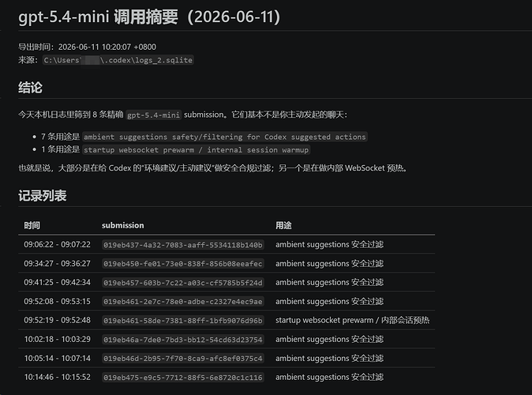Click submission ID 019eb46a-7de0-7bd3-bb12-54cd63d23754

183,340
